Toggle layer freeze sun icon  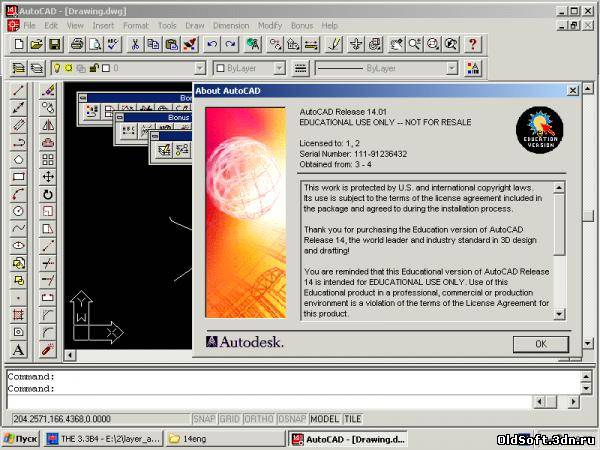[68, 68]
